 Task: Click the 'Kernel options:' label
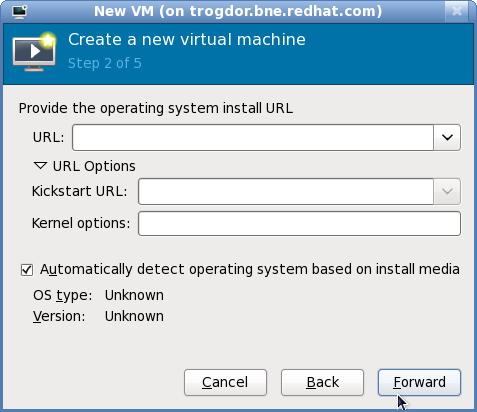(x=81, y=223)
